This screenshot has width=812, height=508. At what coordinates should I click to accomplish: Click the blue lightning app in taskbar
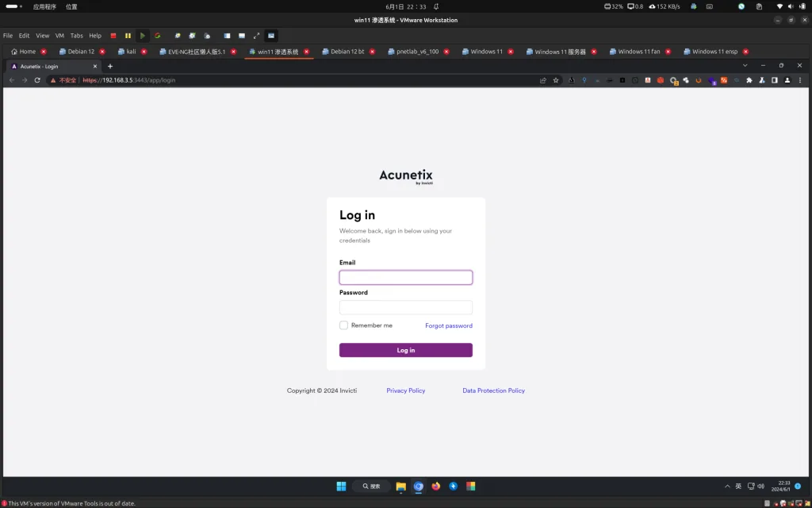(453, 487)
